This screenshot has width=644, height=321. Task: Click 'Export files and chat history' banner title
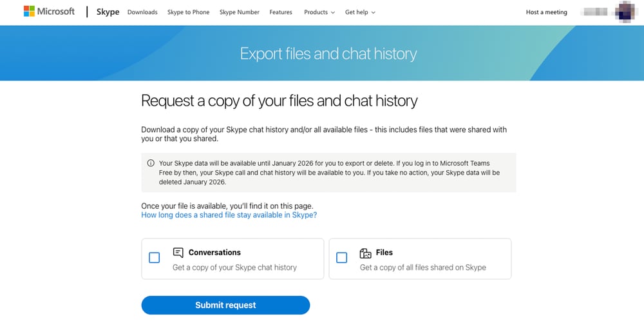(x=328, y=54)
